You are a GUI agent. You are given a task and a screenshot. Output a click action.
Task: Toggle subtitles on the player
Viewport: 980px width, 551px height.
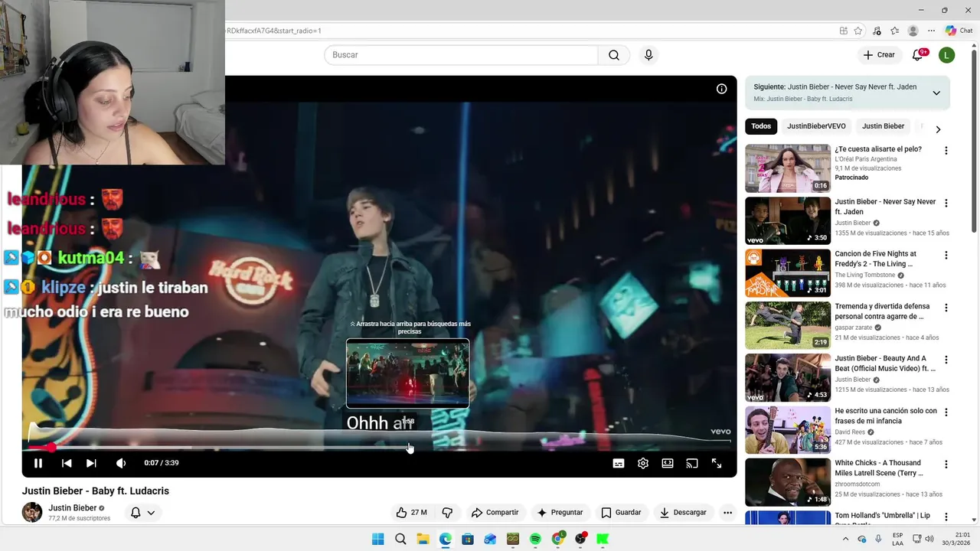[x=619, y=463]
